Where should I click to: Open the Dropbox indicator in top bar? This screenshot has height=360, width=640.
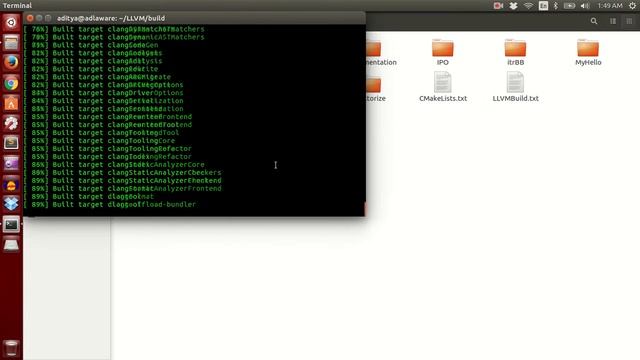click(x=513, y=6)
